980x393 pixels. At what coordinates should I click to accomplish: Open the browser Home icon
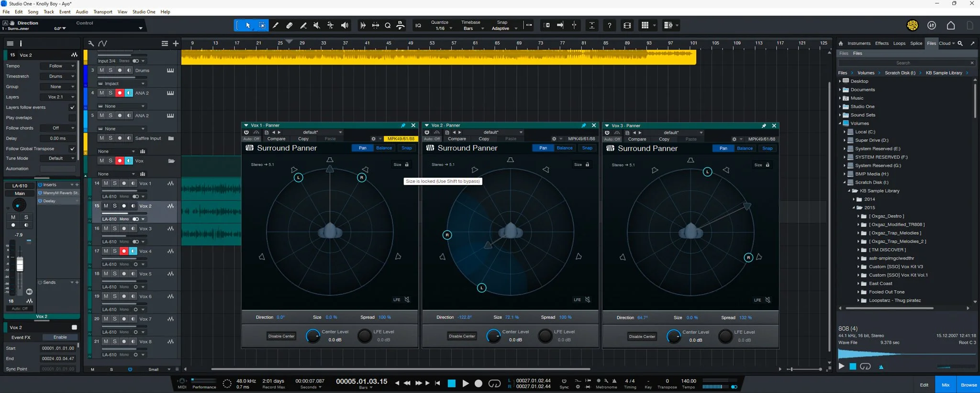(x=841, y=44)
